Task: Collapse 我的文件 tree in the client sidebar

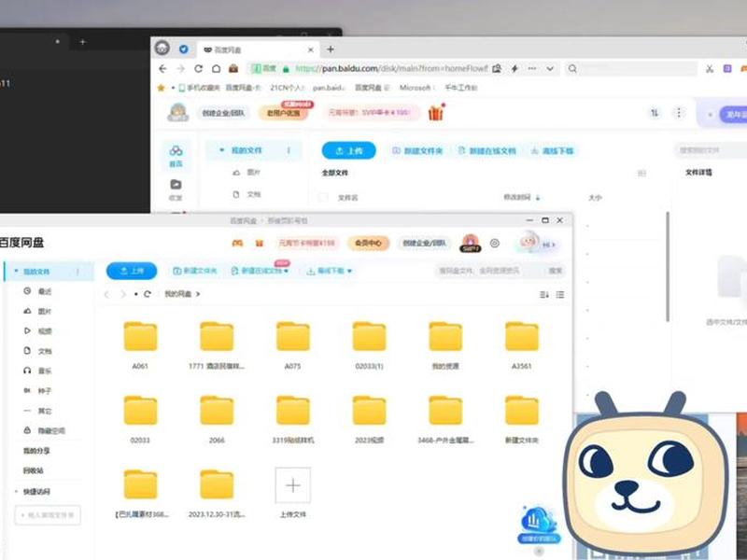Action: (x=16, y=272)
